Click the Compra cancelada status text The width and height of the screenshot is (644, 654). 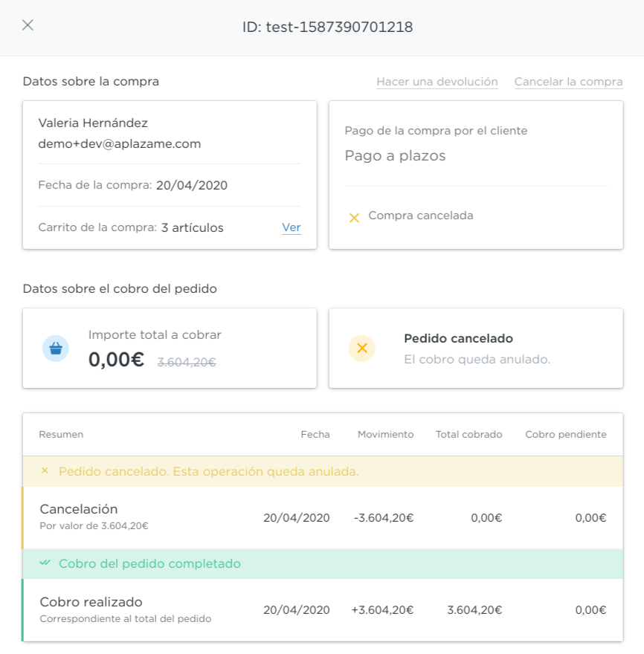421,216
